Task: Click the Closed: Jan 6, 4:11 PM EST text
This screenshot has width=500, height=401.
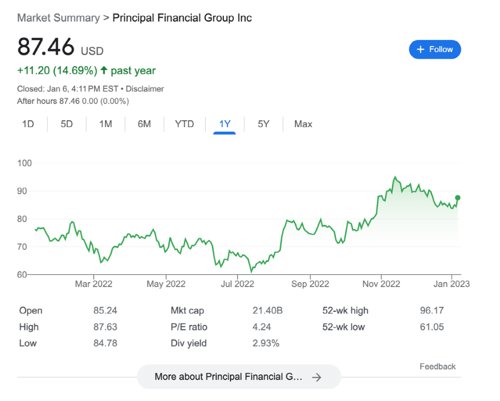Action: 68,89
